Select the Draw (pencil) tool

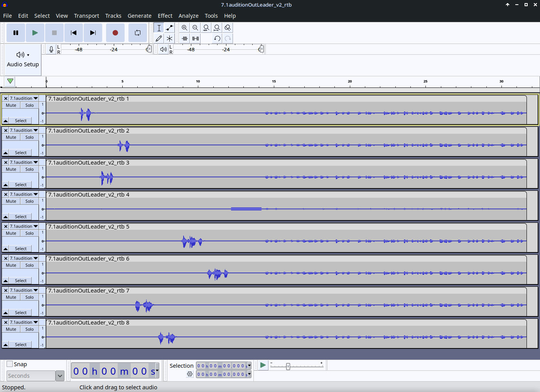pyautogui.click(x=159, y=39)
